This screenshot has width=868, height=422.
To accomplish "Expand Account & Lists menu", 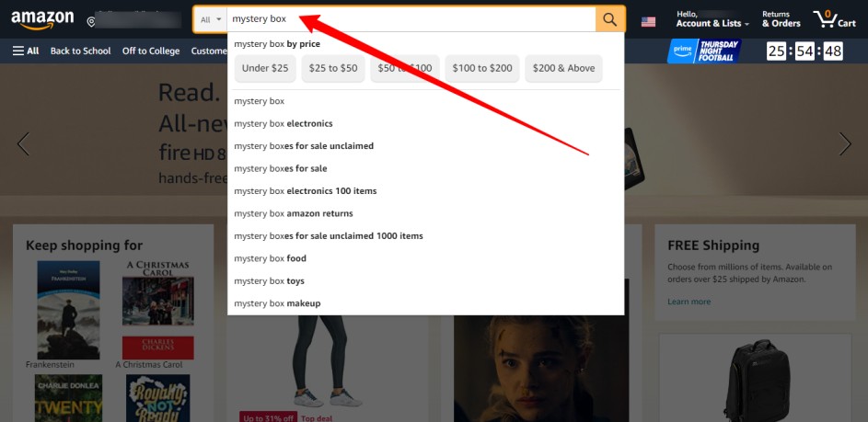I will point(712,19).
